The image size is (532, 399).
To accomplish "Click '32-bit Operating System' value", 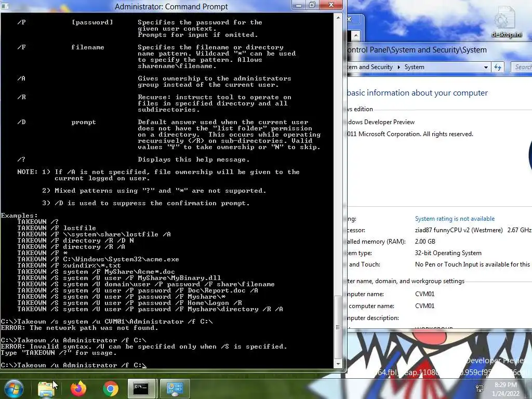I will pos(448,253).
